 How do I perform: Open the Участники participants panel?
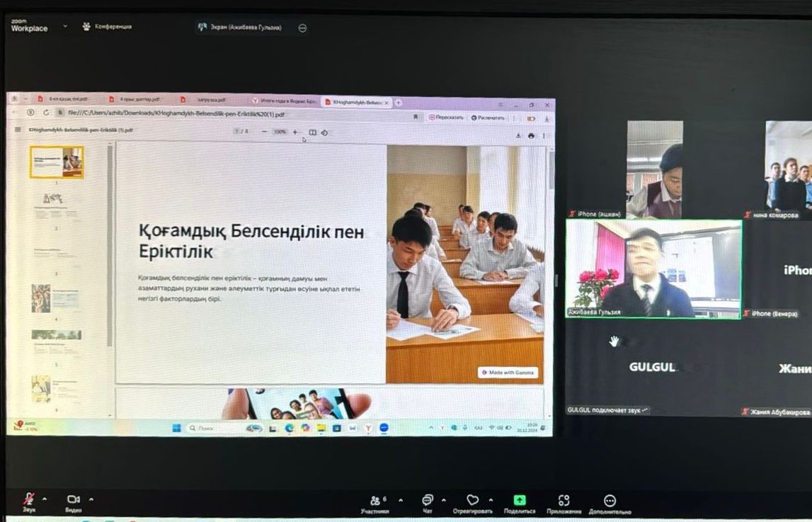click(x=376, y=504)
